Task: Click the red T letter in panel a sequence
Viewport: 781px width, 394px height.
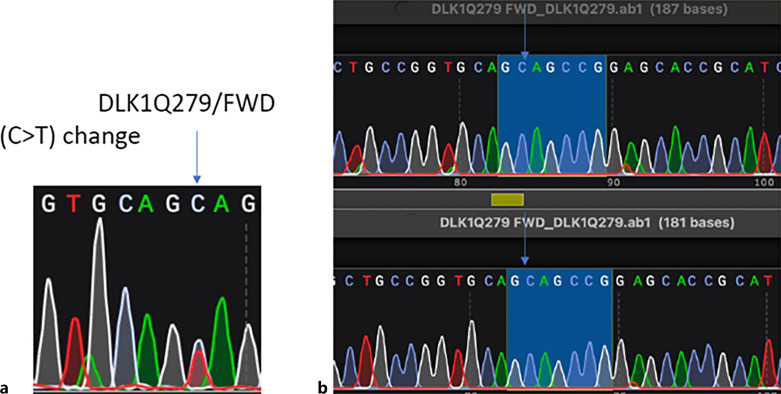Action: click(74, 204)
